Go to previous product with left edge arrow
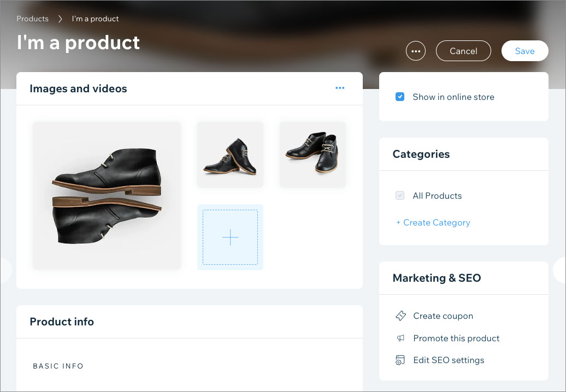 coord(3,270)
